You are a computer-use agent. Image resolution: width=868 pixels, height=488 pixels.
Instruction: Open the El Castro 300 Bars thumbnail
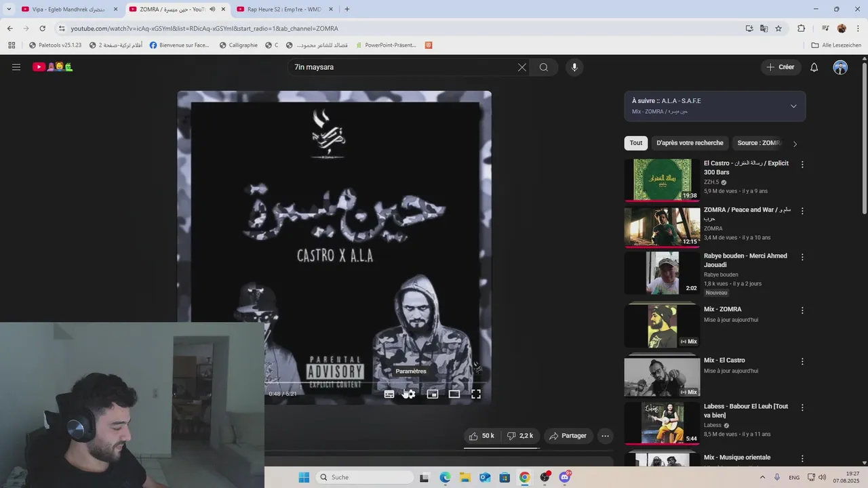pyautogui.click(x=662, y=180)
